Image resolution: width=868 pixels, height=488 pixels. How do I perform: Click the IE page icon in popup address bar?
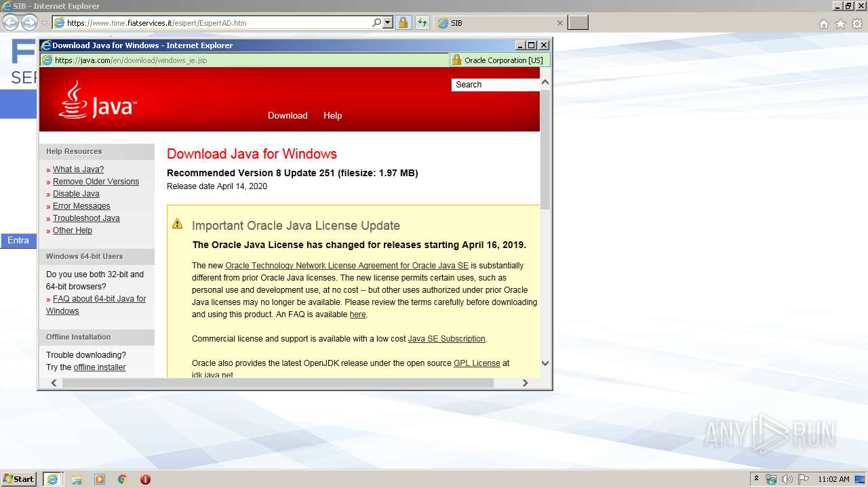(x=47, y=60)
